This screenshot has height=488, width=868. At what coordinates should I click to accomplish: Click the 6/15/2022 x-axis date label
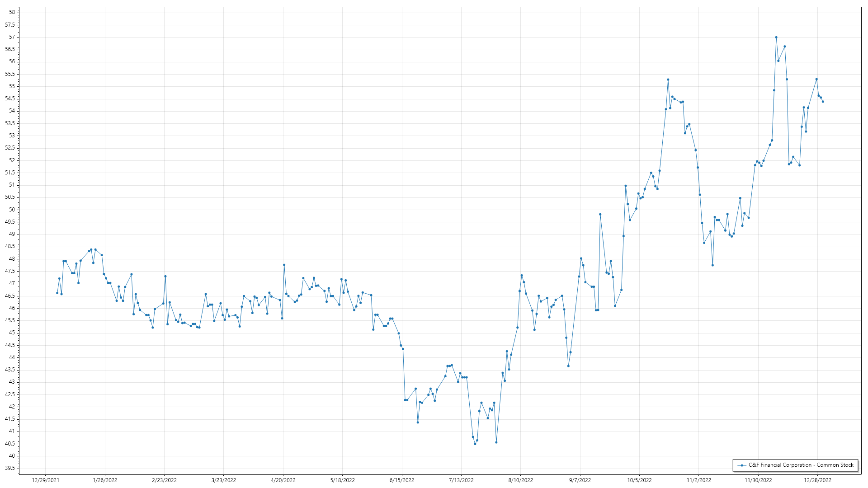(x=402, y=480)
